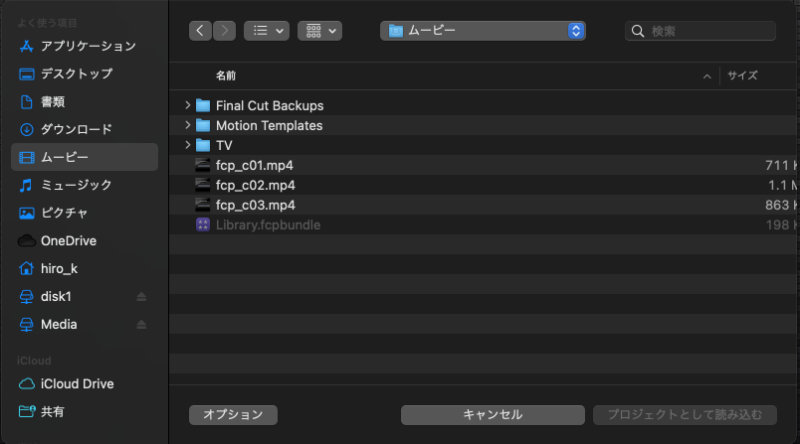Click the Library.fcpbundle icon
The width and height of the screenshot is (800, 444).
203,225
